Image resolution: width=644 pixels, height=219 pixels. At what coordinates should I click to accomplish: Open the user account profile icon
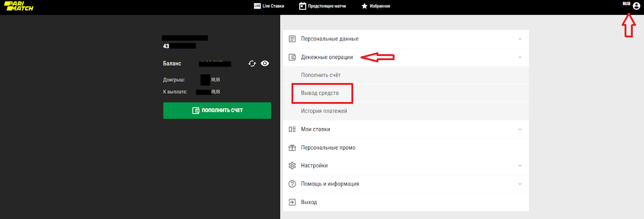[x=636, y=6]
